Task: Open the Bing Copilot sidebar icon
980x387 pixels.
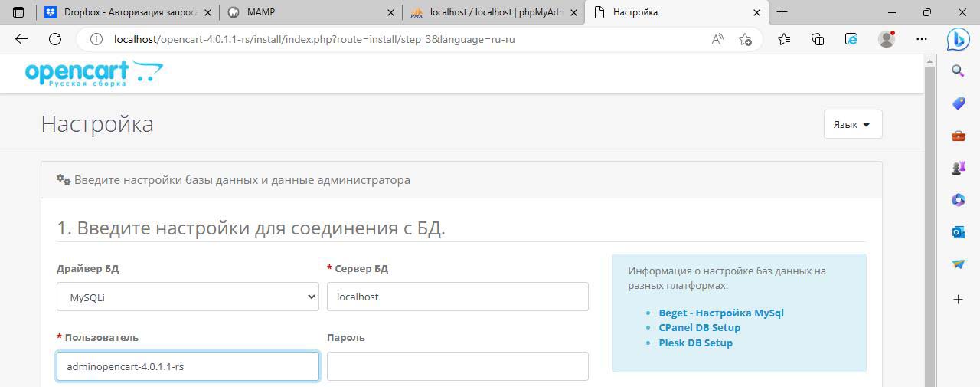Action: tap(958, 38)
